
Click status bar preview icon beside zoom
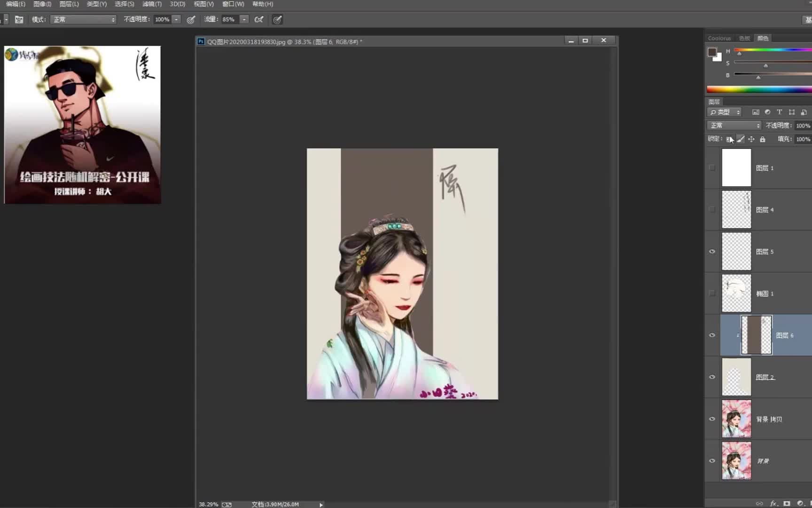click(x=226, y=504)
